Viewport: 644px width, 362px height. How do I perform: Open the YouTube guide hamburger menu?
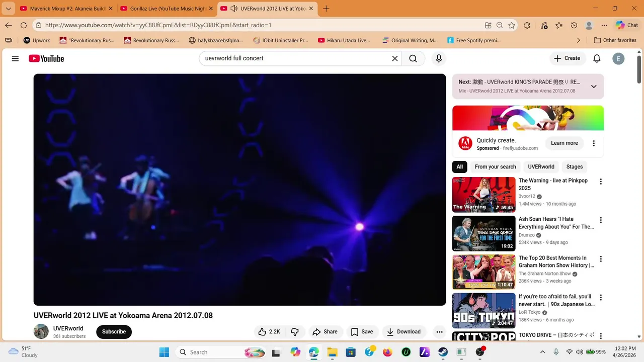(15, 58)
